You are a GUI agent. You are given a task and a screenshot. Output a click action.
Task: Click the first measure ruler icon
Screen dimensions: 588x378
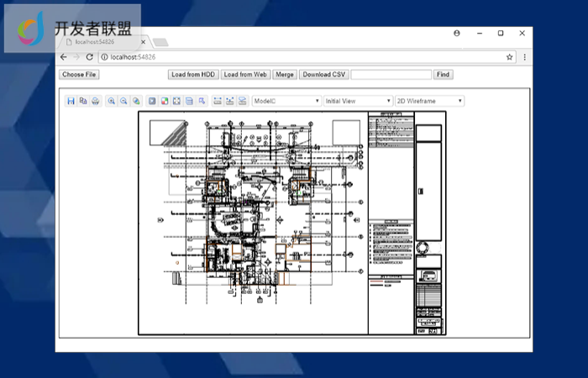(218, 101)
